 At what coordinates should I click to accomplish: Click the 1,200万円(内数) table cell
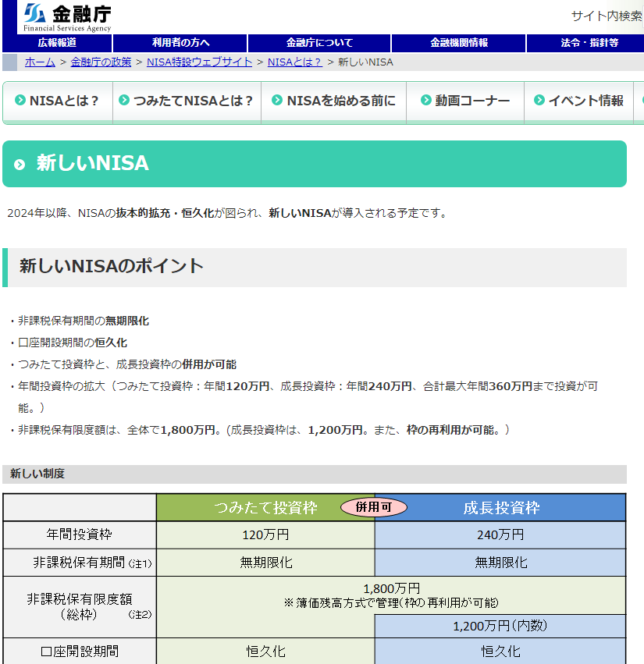tap(500, 626)
